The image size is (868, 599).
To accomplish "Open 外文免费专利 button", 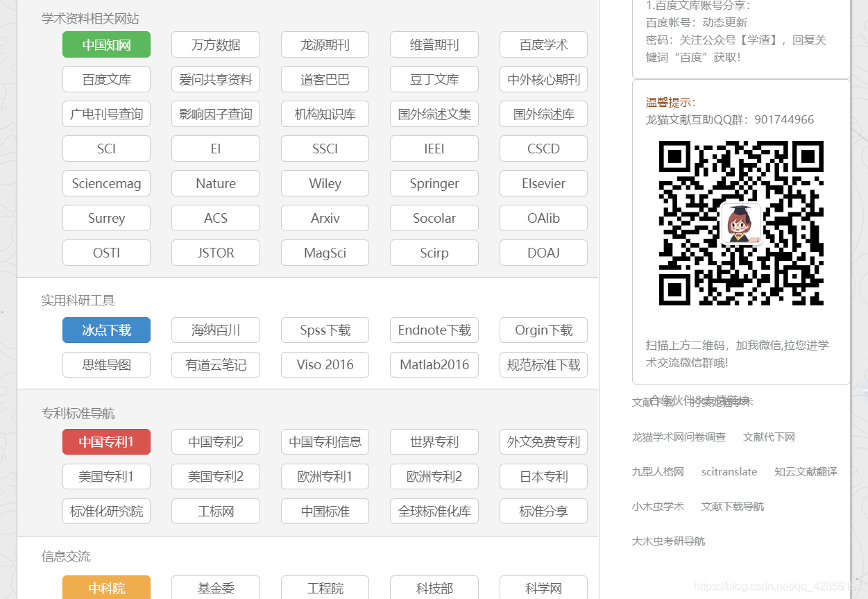I will coord(543,441).
